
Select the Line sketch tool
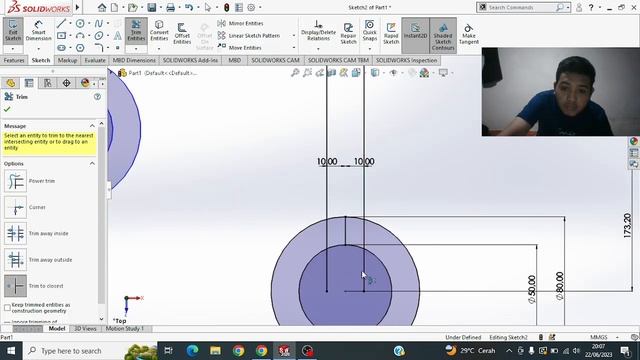[x=61, y=23]
